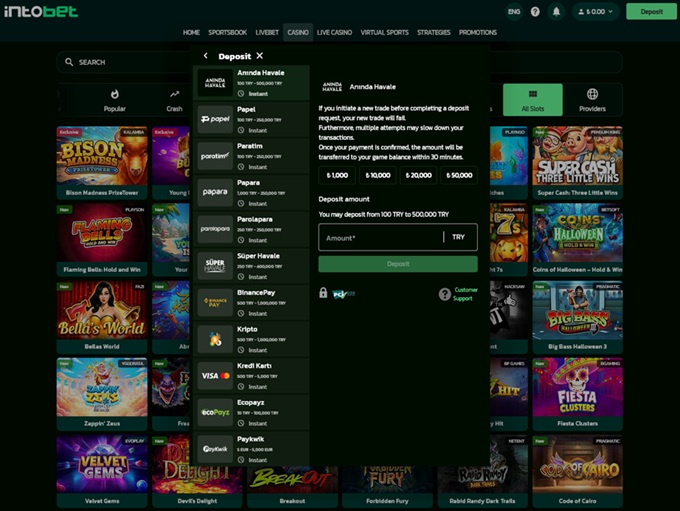The width and height of the screenshot is (680, 511).
Task: Open the ENG language dropdown
Action: [513, 12]
